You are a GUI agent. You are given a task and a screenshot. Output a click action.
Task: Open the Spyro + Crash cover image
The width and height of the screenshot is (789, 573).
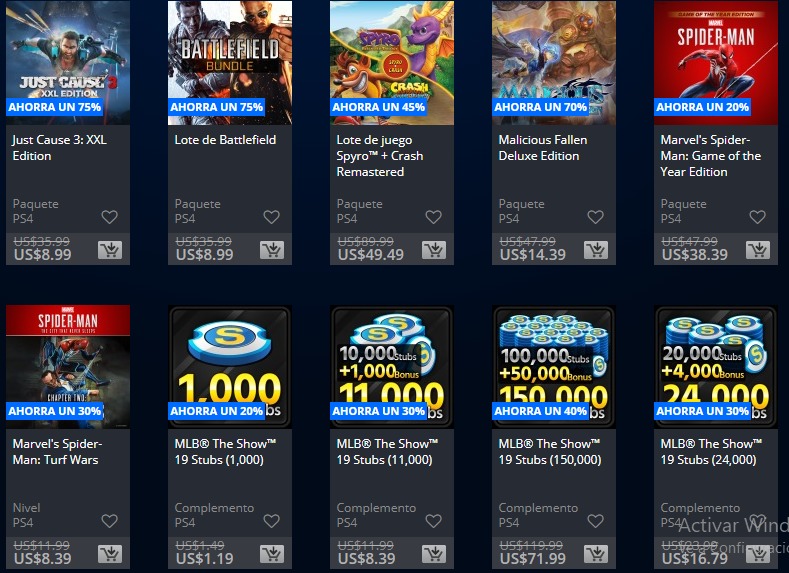pos(392,62)
